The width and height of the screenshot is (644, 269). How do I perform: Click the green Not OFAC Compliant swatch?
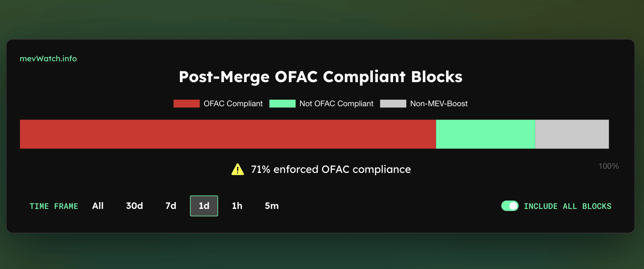pyautogui.click(x=282, y=104)
